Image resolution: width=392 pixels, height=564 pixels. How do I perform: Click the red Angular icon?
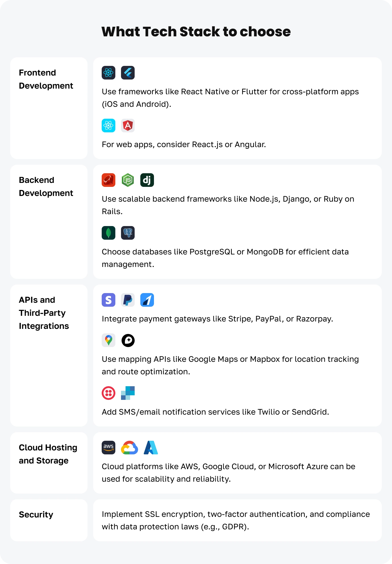128,126
